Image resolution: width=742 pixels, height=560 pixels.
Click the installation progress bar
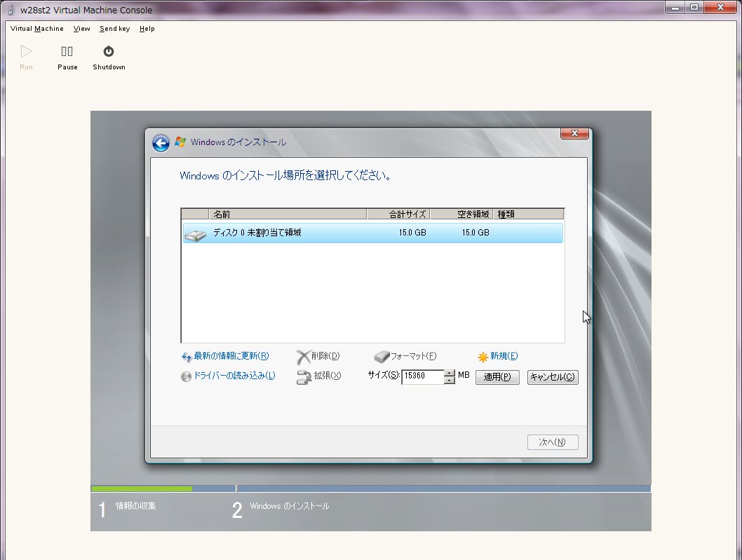click(x=370, y=489)
